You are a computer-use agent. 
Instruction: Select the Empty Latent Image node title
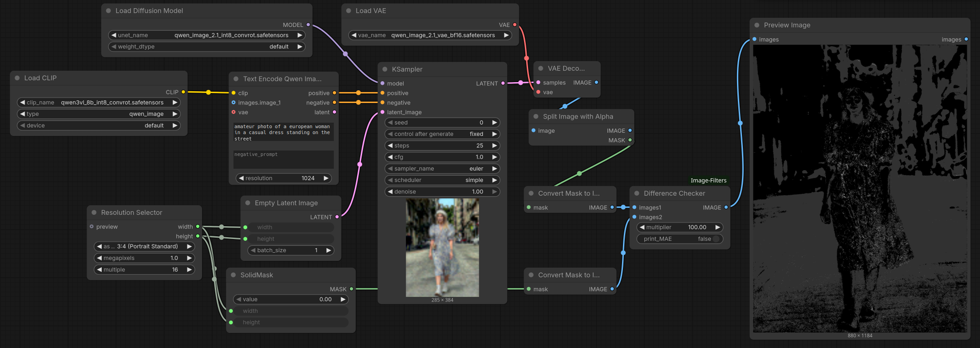tap(286, 203)
